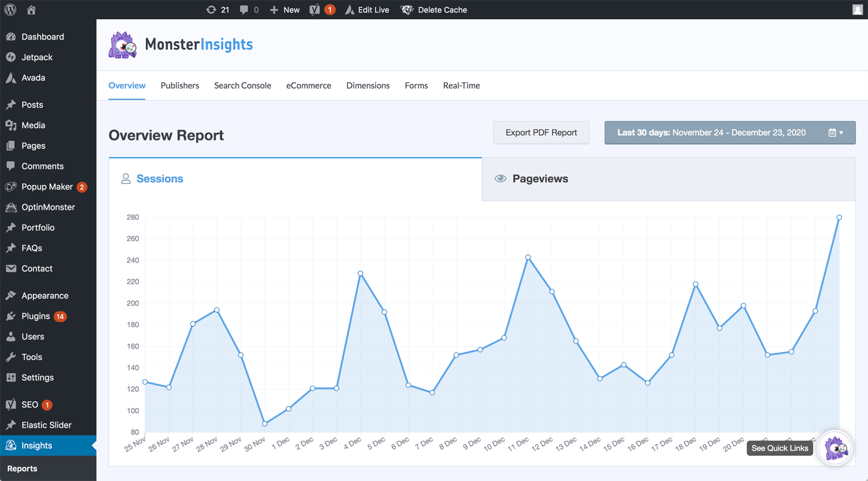Click the Reports submenu link
Image resolution: width=868 pixels, height=481 pixels.
(22, 469)
